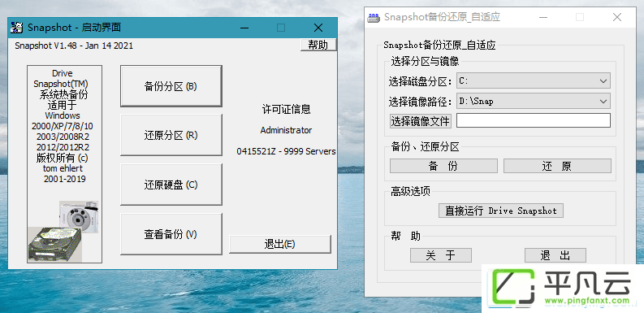Minimize the Snapshot 启动界面 window
Viewport: 644px width, 313px height.
click(x=244, y=28)
